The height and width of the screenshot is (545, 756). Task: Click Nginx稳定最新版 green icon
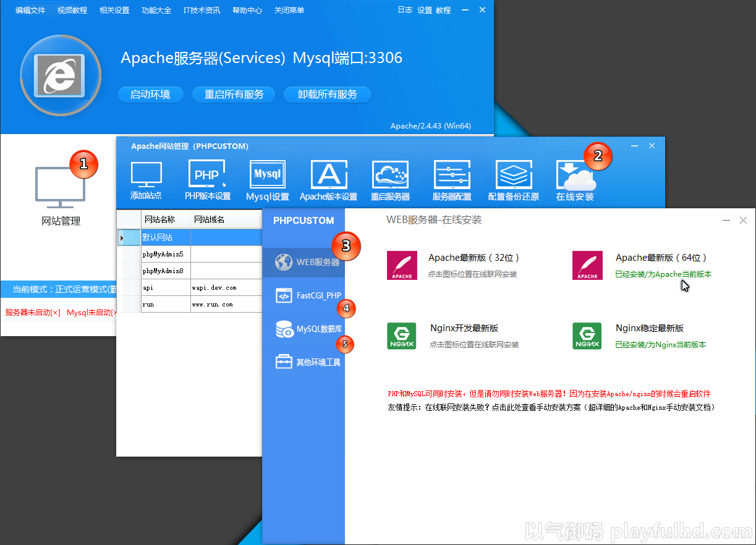coord(587,336)
